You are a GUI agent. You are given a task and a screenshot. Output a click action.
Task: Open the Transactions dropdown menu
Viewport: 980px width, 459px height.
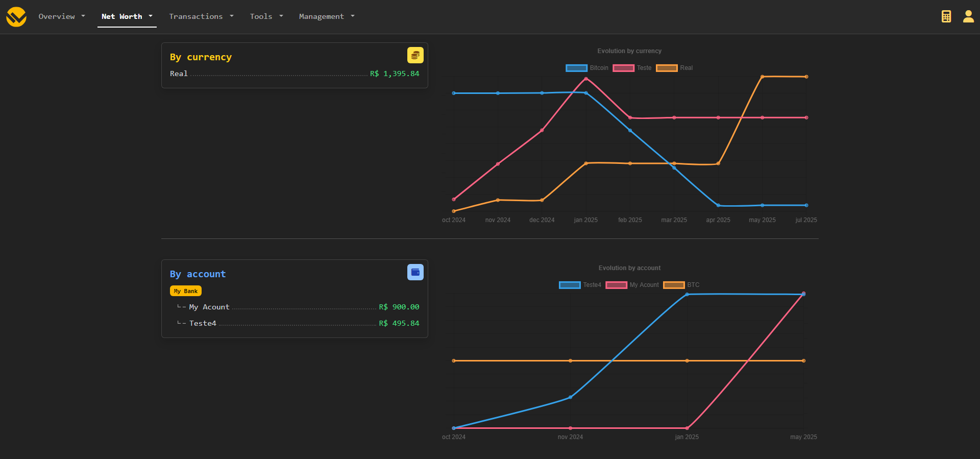pos(201,16)
